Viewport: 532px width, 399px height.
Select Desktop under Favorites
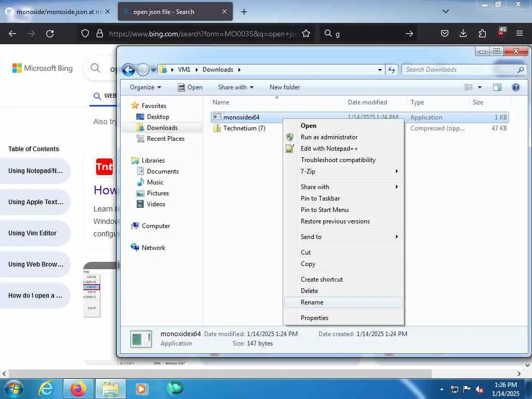coord(158,117)
